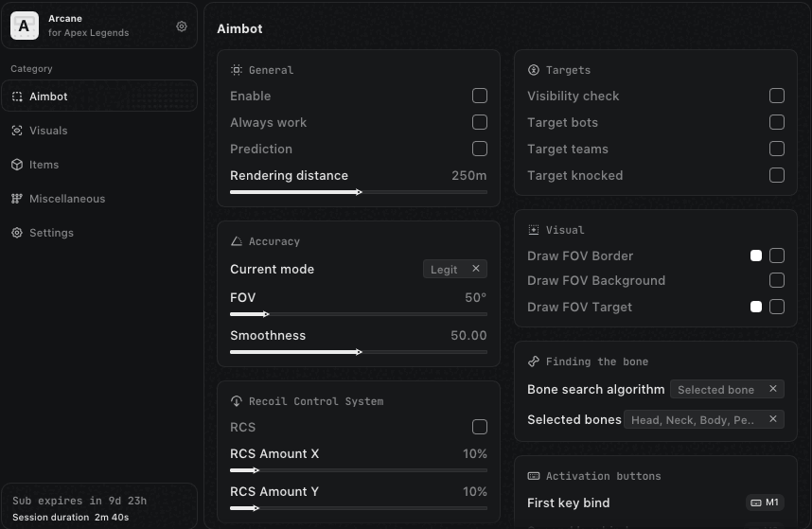Viewport: 812px width, 529px height.
Task: Click the for Apex Legends subtitle
Action: point(89,32)
